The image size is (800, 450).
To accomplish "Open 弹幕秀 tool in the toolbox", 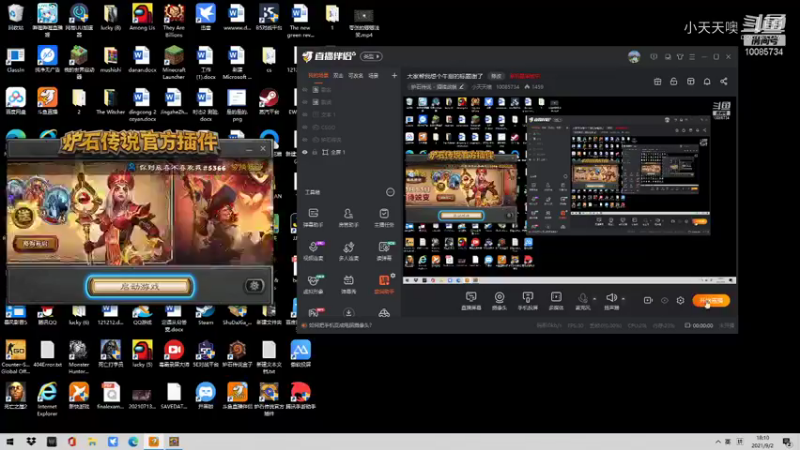I will click(348, 284).
